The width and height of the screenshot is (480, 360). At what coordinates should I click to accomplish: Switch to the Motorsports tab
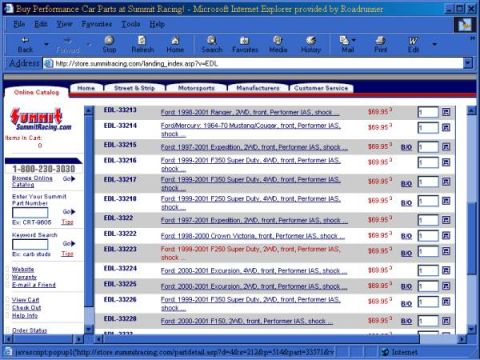click(196, 88)
